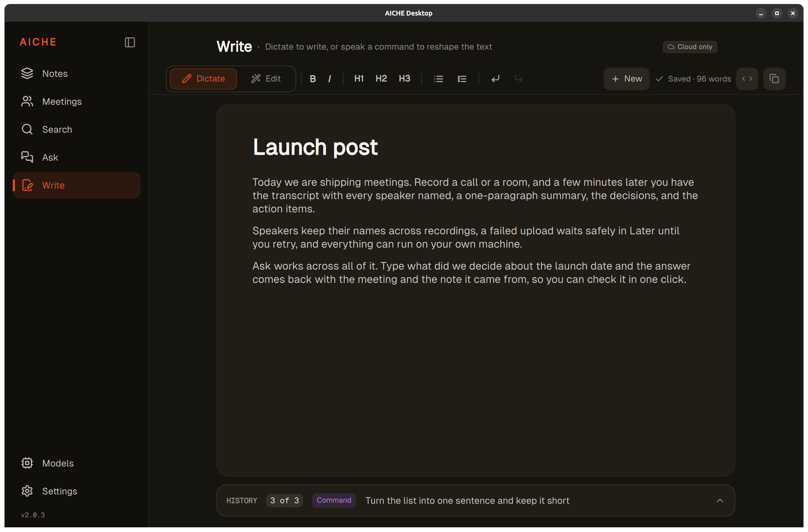Click the redo arrow icon

pyautogui.click(x=518, y=79)
